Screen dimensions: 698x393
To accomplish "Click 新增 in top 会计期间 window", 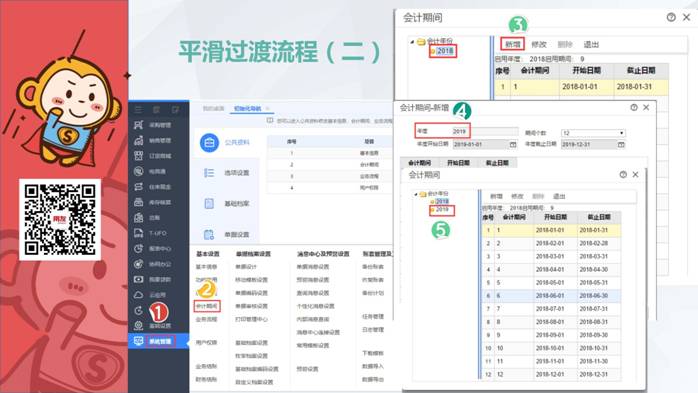I will pyautogui.click(x=512, y=44).
